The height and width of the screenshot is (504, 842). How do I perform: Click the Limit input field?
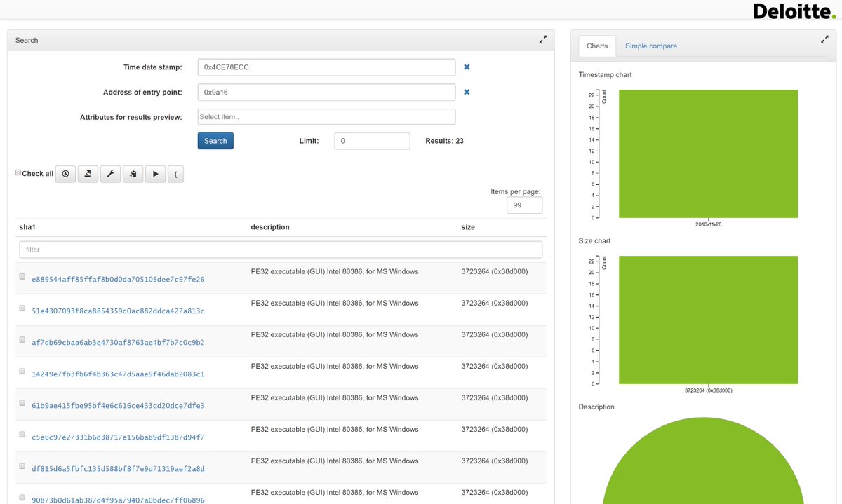(x=372, y=141)
